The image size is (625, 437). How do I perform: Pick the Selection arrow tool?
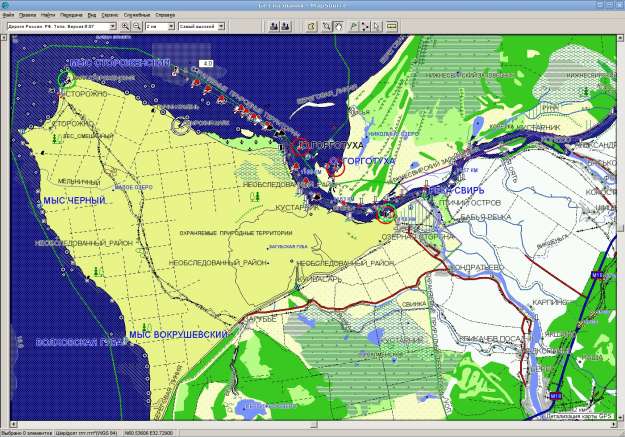376,26
